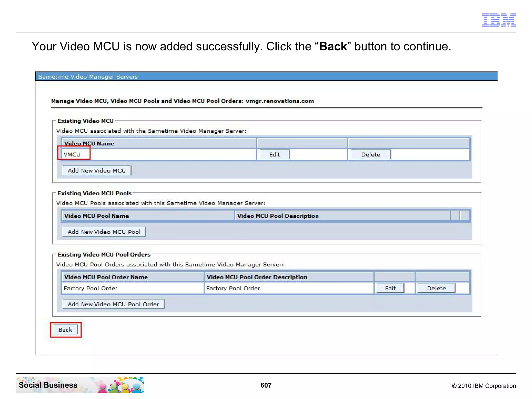
Task: Click the IBM logo
Action: (499, 20)
